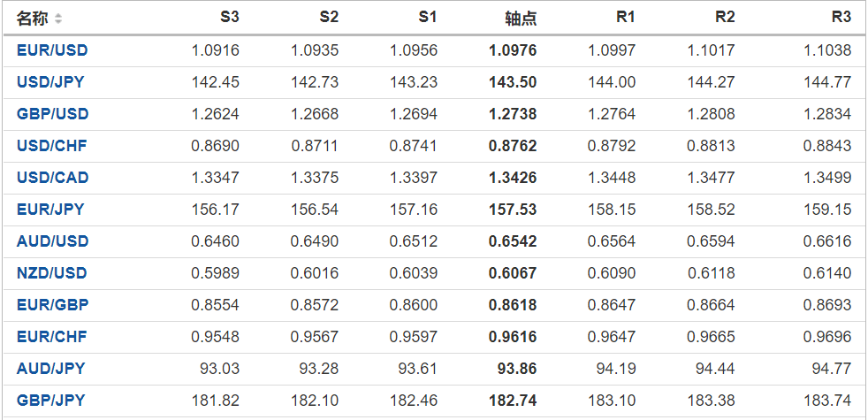Open the AUD/USD pair link

point(52,241)
